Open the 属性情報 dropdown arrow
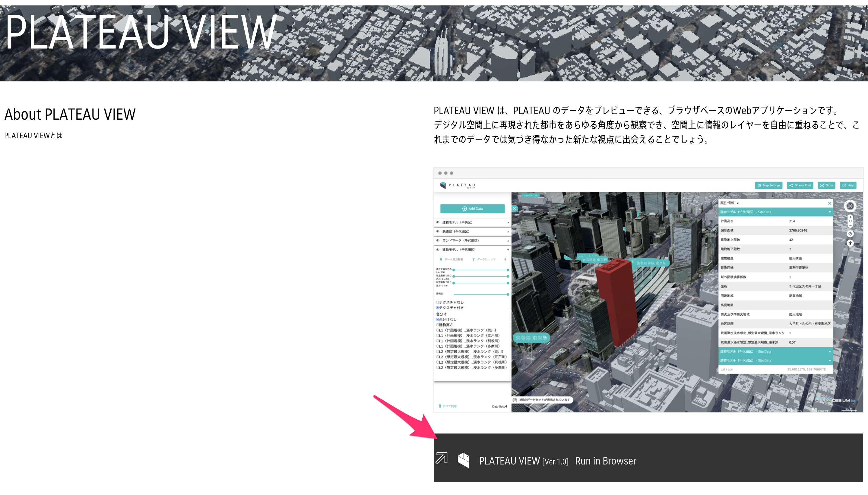The width and height of the screenshot is (868, 495). coord(738,203)
